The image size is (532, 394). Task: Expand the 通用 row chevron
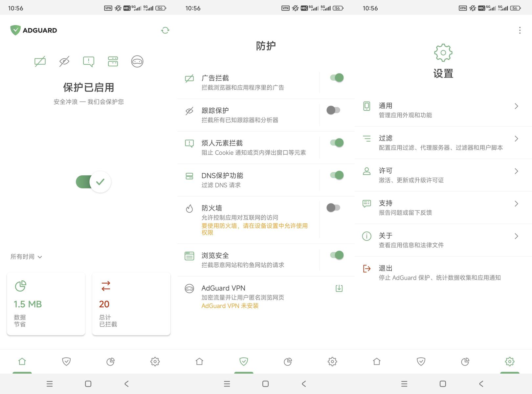516,106
